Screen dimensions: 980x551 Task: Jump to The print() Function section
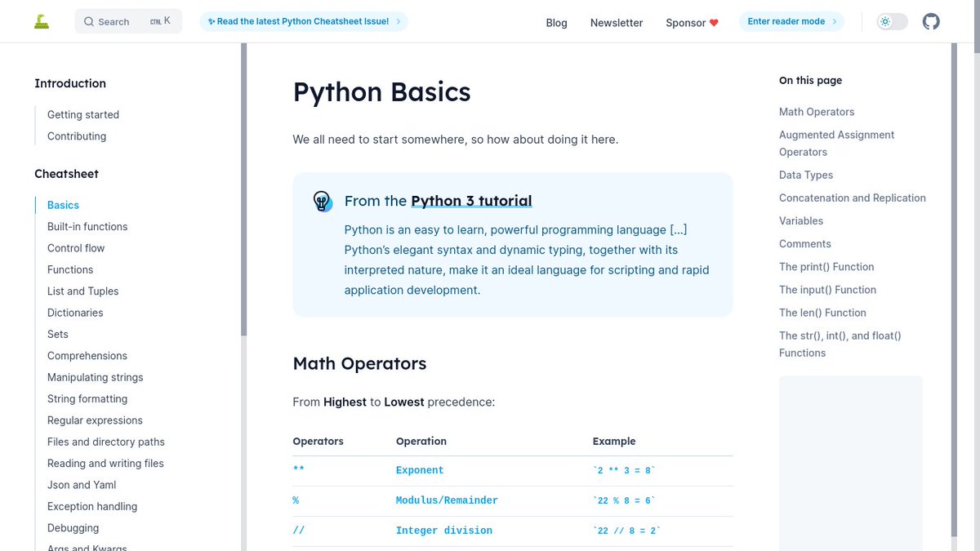pos(826,266)
